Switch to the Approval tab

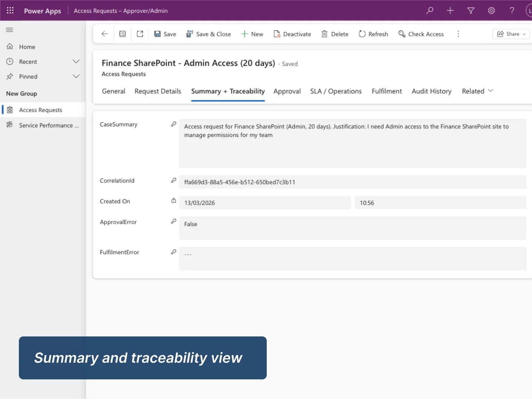coord(287,91)
